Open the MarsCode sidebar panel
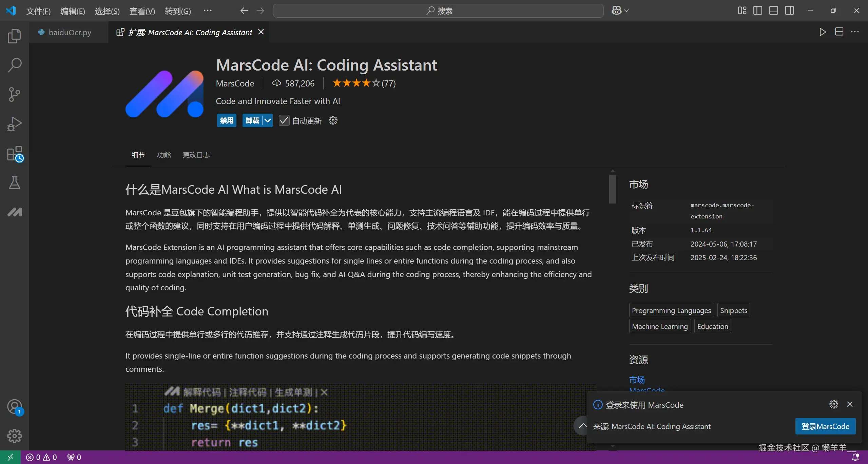 pos(14,212)
